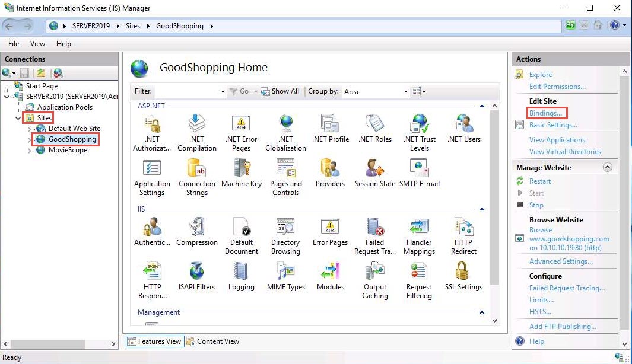Expand the MovieScope site node
The width and height of the screenshot is (632, 364).
click(30, 151)
